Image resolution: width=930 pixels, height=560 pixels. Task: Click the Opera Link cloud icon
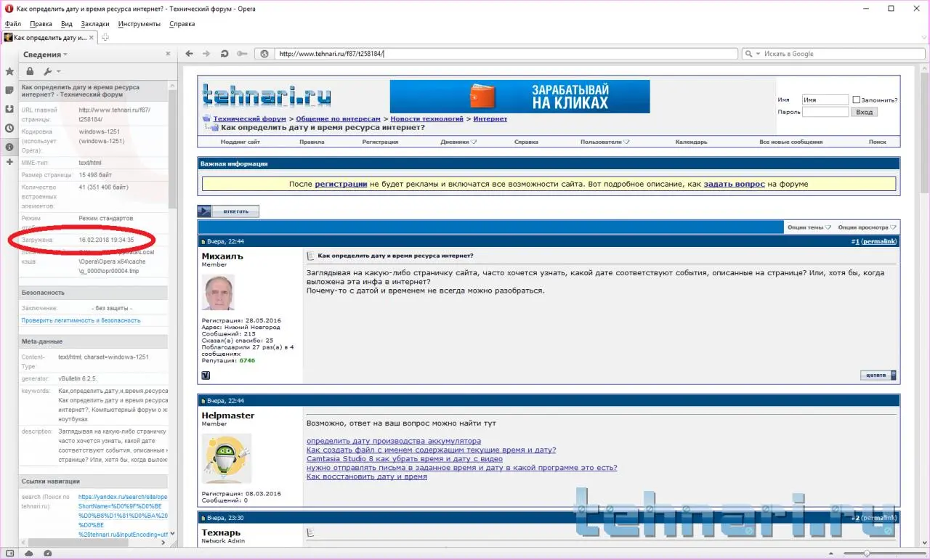[29, 553]
